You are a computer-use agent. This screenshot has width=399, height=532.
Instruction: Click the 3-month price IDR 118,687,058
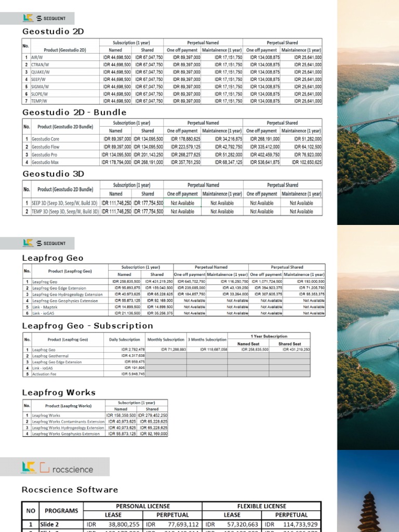point(214,350)
